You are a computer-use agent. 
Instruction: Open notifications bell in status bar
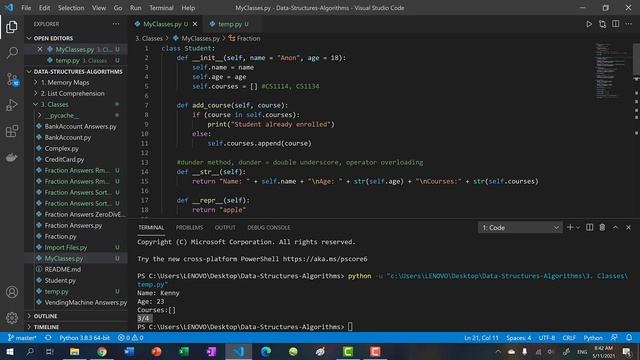tap(629, 337)
